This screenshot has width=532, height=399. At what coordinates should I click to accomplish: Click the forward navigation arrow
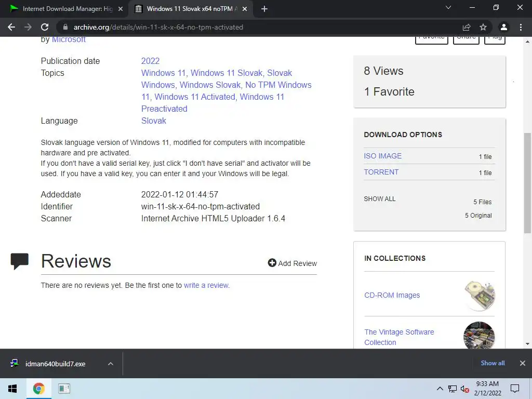28,27
